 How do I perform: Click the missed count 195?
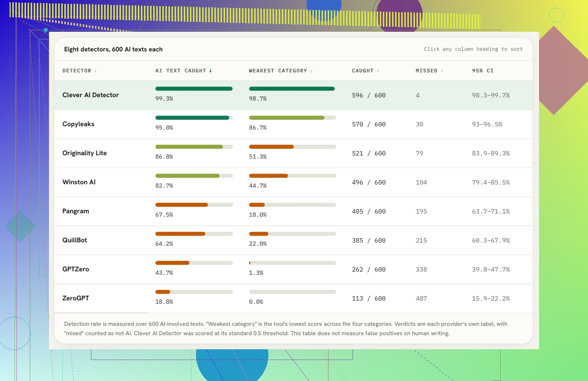pyautogui.click(x=421, y=212)
